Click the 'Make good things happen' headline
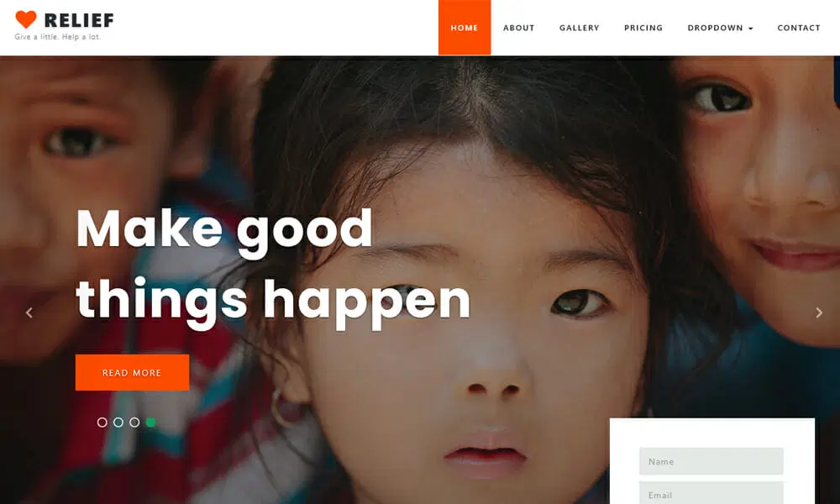Viewport: 840px width, 504px height. pyautogui.click(x=273, y=266)
